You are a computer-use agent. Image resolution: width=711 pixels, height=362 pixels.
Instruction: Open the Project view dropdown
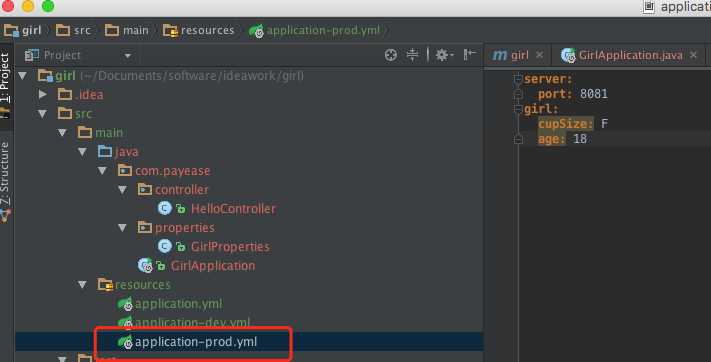coord(128,56)
